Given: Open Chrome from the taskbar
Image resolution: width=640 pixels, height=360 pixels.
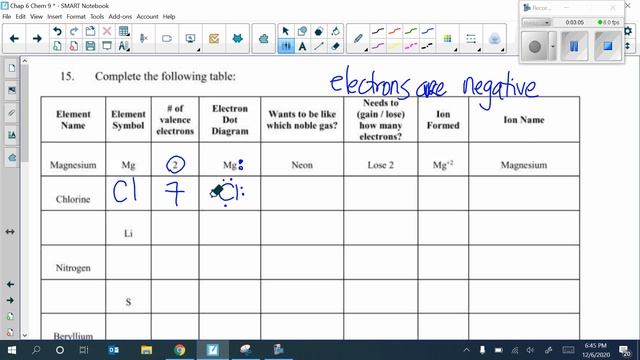Looking at the screenshot, I should tap(180, 350).
